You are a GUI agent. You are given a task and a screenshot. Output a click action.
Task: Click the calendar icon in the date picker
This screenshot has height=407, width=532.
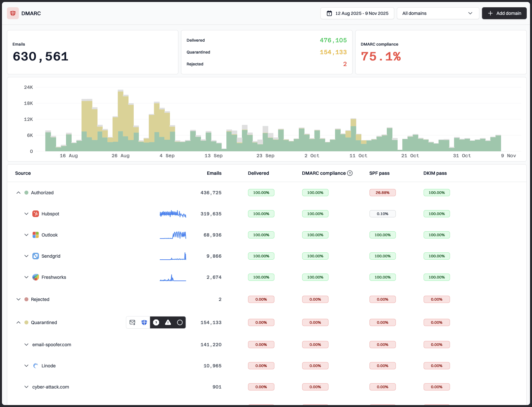click(x=329, y=13)
